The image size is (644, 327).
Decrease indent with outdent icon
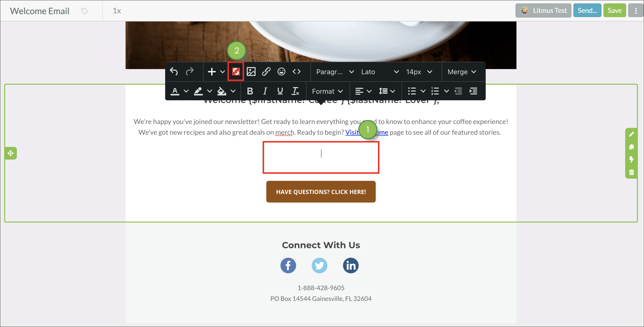click(458, 91)
